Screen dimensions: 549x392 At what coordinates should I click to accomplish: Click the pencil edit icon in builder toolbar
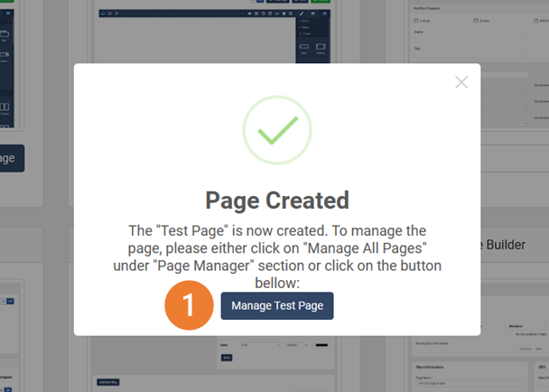pos(302,14)
